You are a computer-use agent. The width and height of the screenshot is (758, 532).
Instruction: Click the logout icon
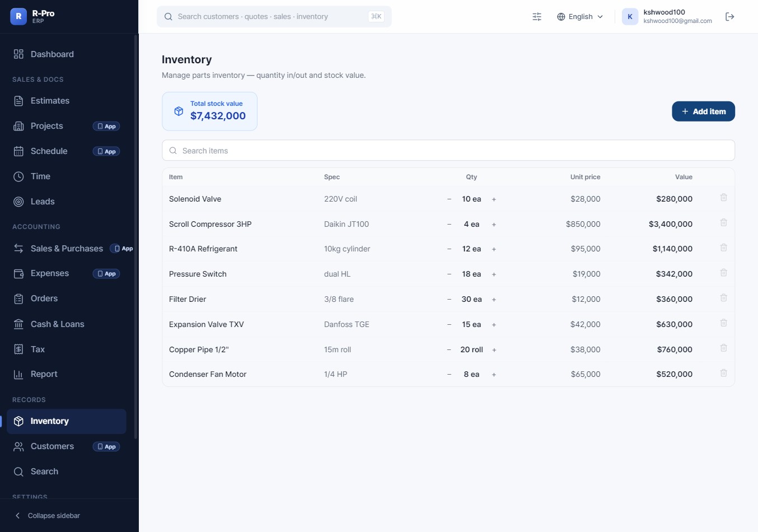[x=729, y=17]
